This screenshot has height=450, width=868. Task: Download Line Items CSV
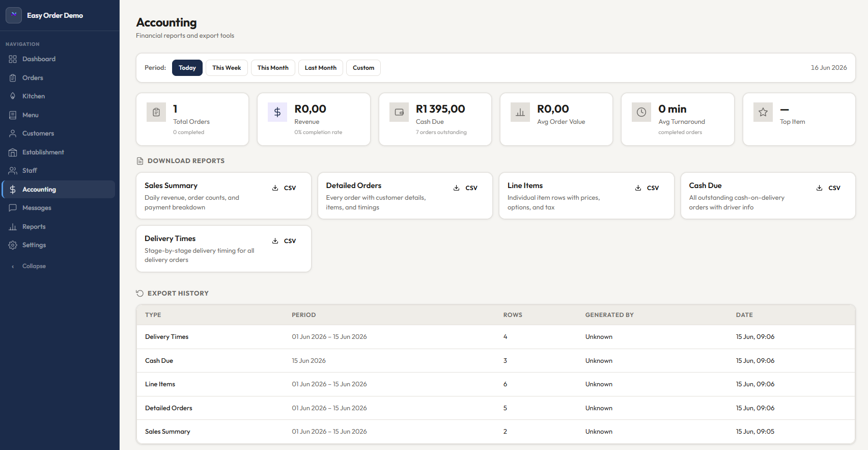point(647,188)
